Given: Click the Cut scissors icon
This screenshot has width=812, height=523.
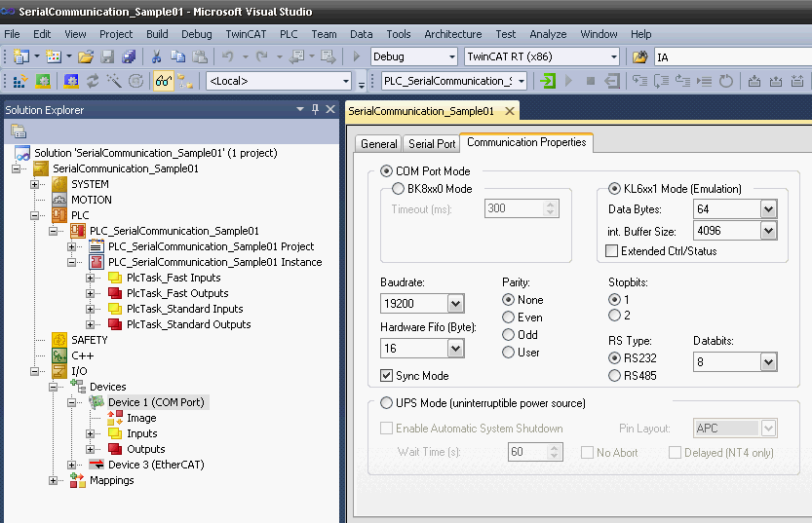Looking at the screenshot, I should tap(156, 56).
